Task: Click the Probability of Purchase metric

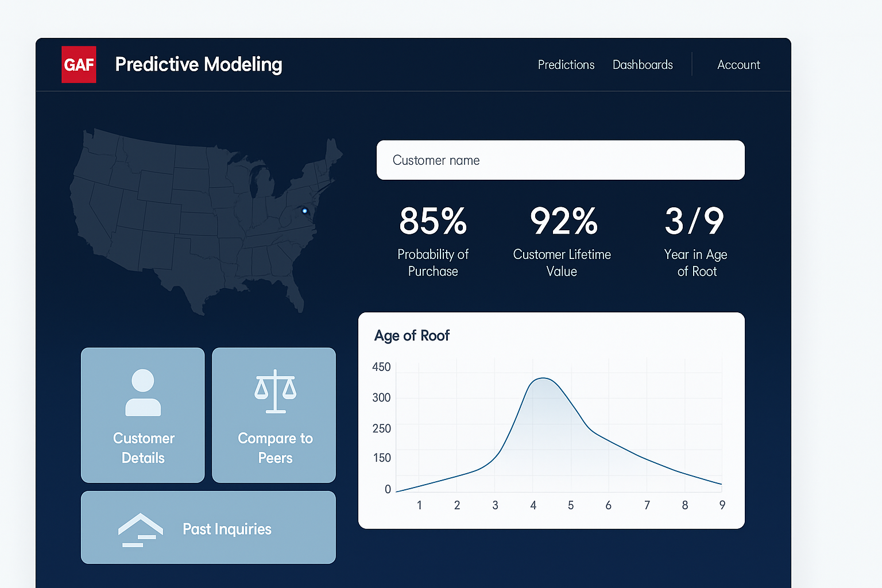Action: [x=432, y=241]
